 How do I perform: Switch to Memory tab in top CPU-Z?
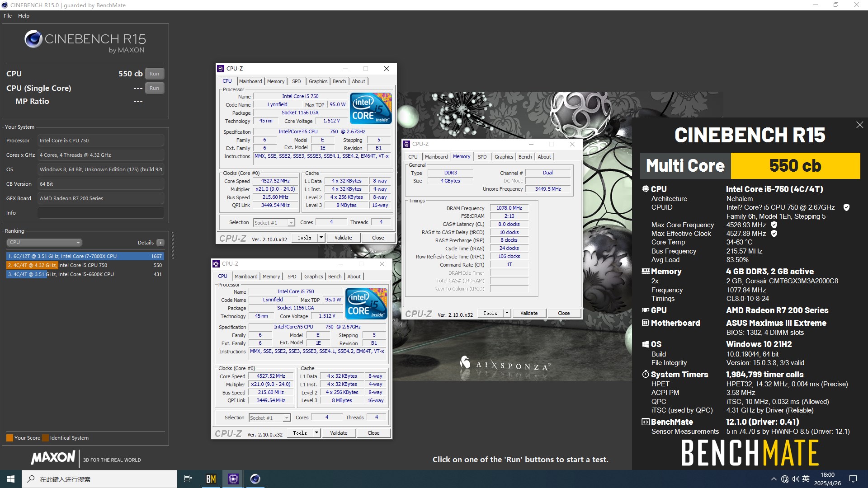(x=276, y=81)
